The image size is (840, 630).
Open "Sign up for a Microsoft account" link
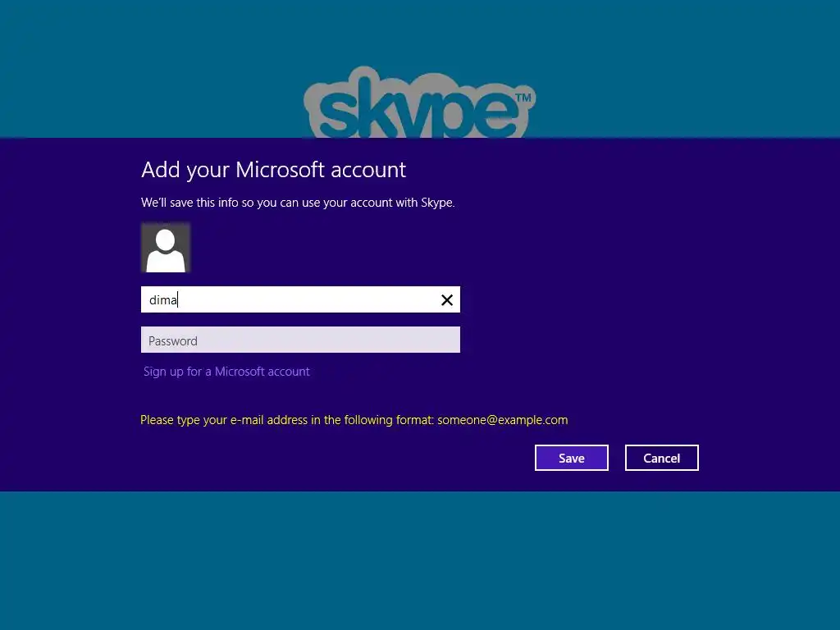pyautogui.click(x=226, y=372)
